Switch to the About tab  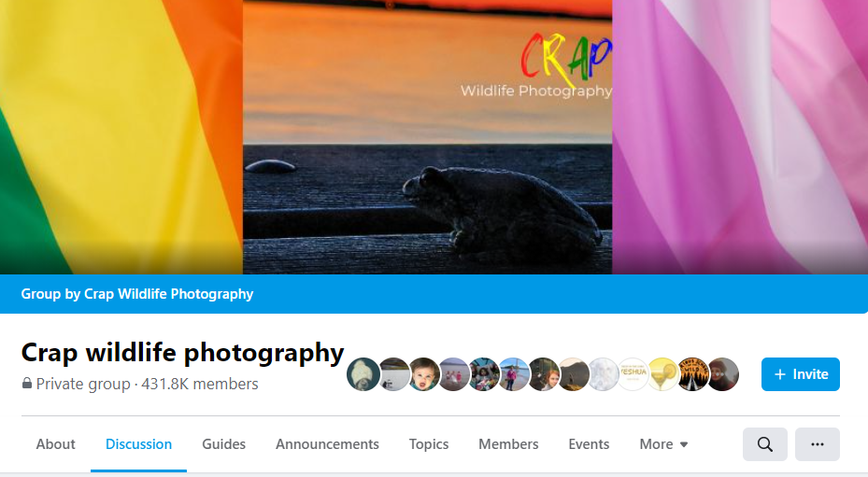point(55,444)
